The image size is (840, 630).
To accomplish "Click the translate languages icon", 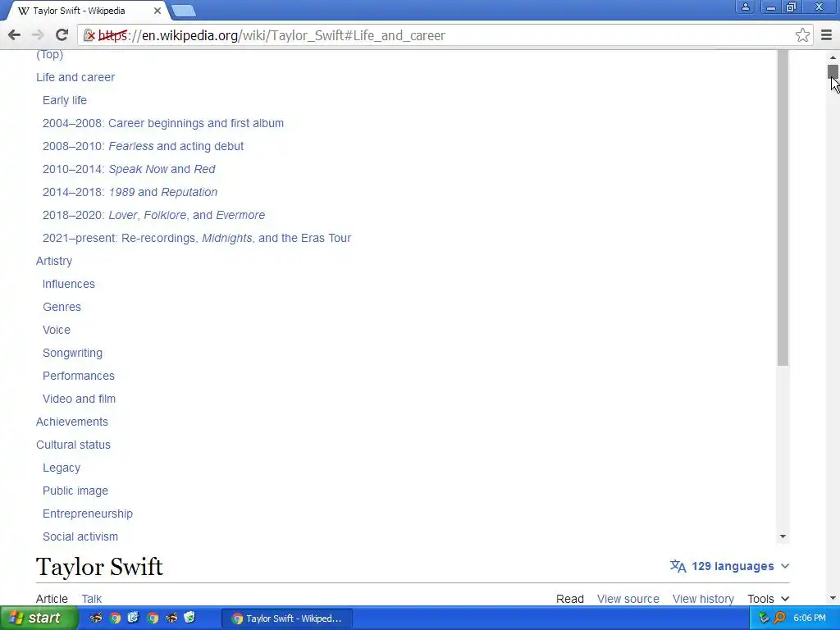I will click(678, 566).
